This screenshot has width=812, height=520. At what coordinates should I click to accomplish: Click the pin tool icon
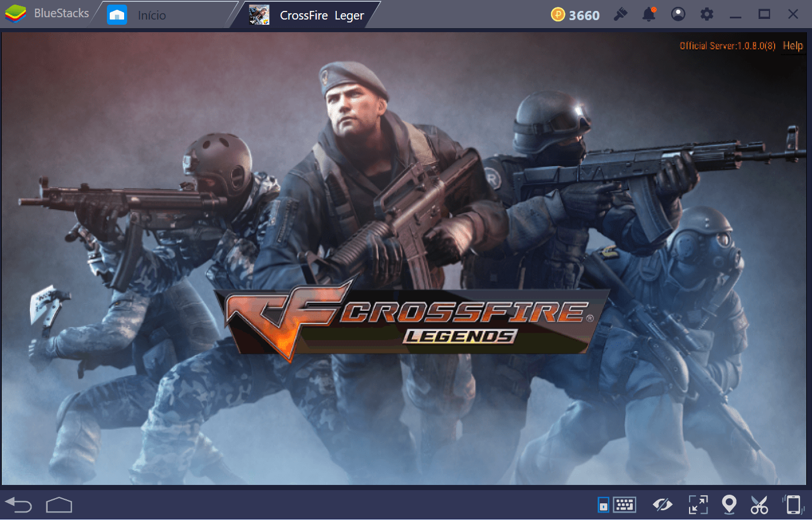(620, 14)
